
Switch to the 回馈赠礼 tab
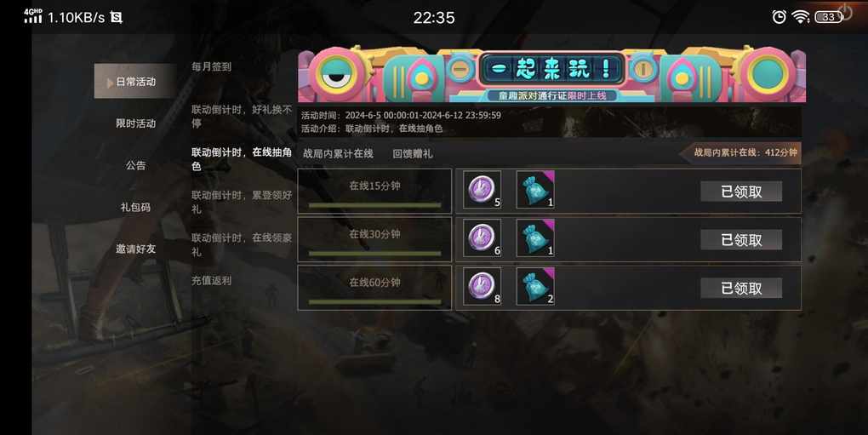pyautogui.click(x=413, y=154)
